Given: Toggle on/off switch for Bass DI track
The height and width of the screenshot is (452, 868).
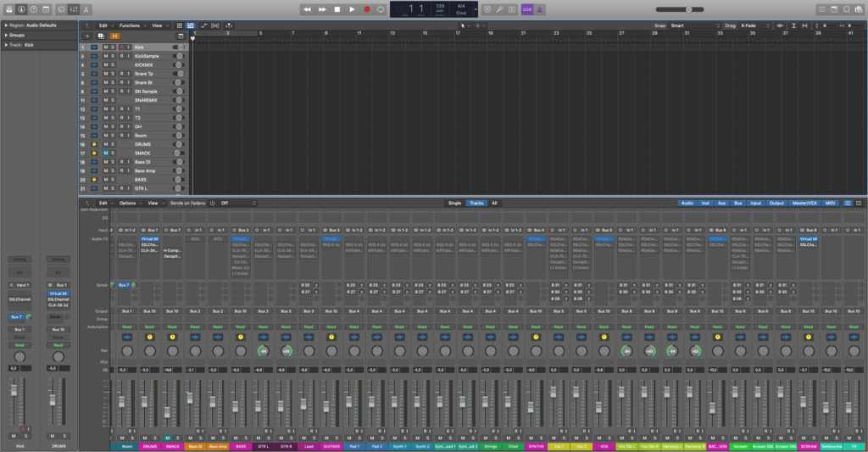Looking at the screenshot, I should click(x=179, y=162).
